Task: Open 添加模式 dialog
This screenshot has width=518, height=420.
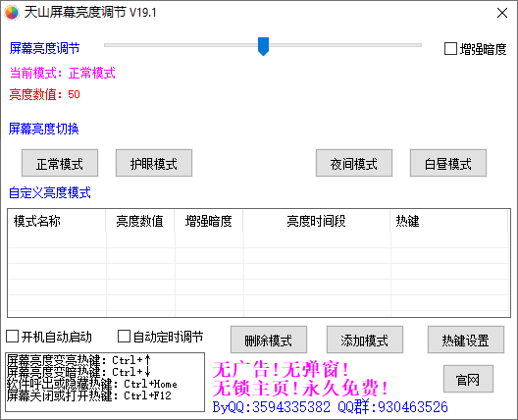Action: tap(365, 340)
